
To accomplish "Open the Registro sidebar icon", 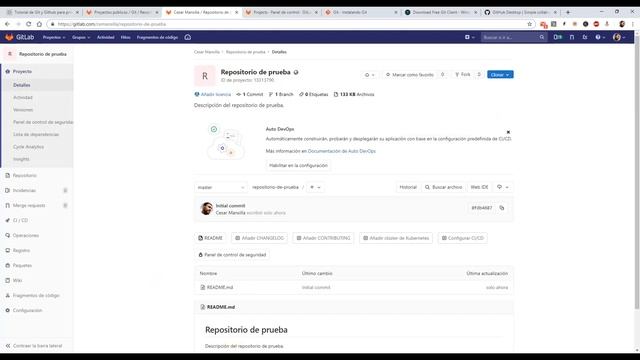I will [x=7, y=250].
